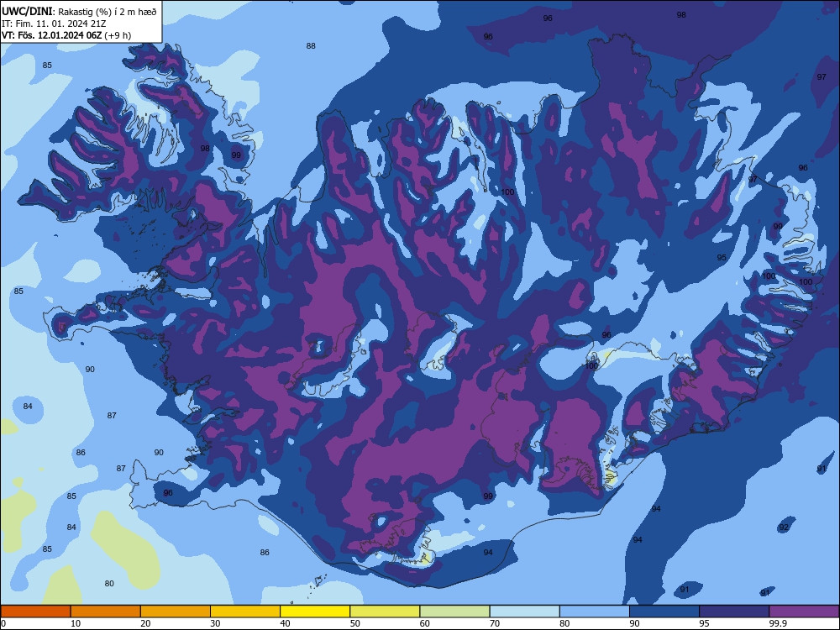Click the indigo 95–99.9 legend swatch
This screenshot has height=630, width=840.
[x=734, y=612]
